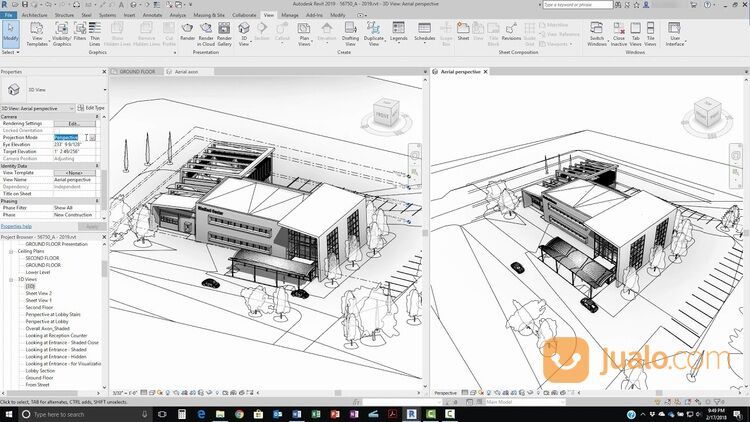The height and width of the screenshot is (422, 750).
Task: Click the Duplicate View tool
Action: [374, 34]
